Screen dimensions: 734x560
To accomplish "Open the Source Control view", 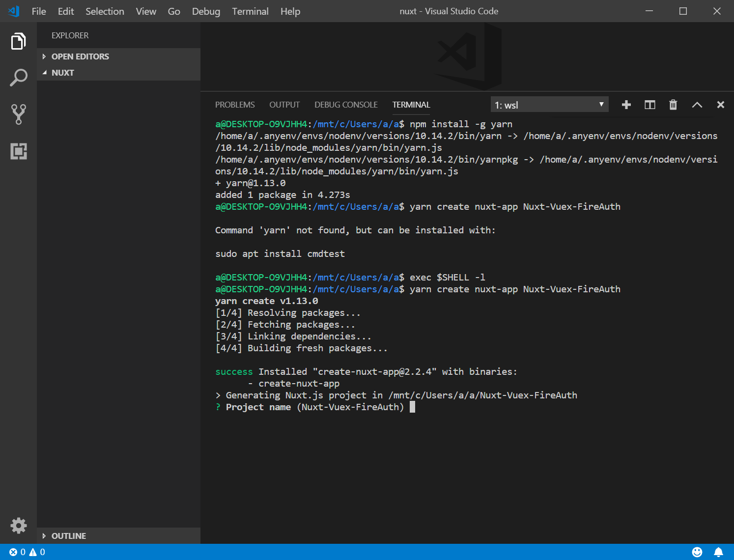I will [18, 114].
